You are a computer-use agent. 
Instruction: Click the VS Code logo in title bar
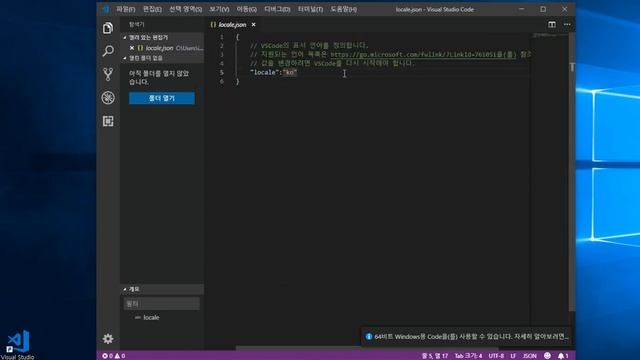pyautogui.click(x=106, y=9)
